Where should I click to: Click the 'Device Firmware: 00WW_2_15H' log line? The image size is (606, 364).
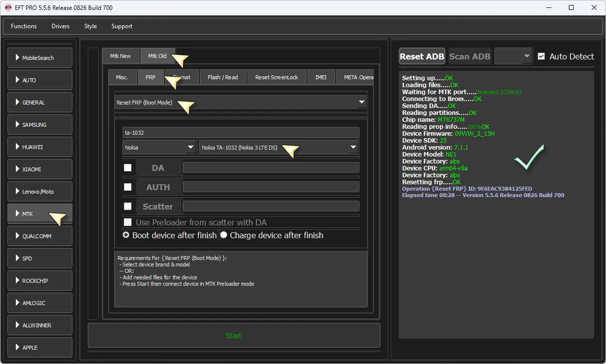point(448,134)
